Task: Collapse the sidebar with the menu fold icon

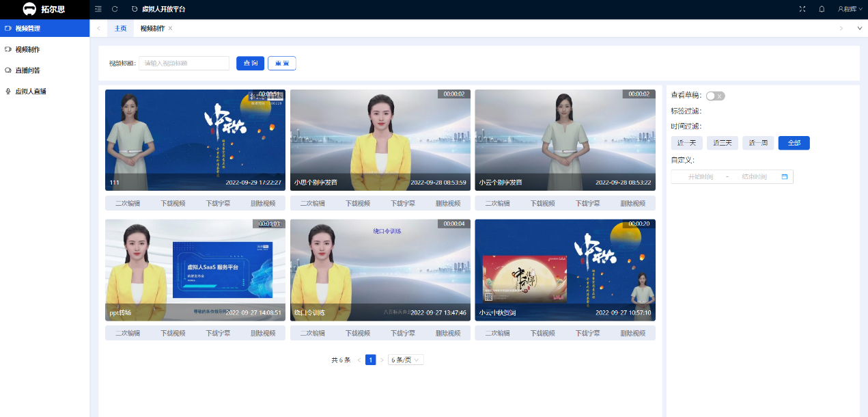Action: [98, 9]
